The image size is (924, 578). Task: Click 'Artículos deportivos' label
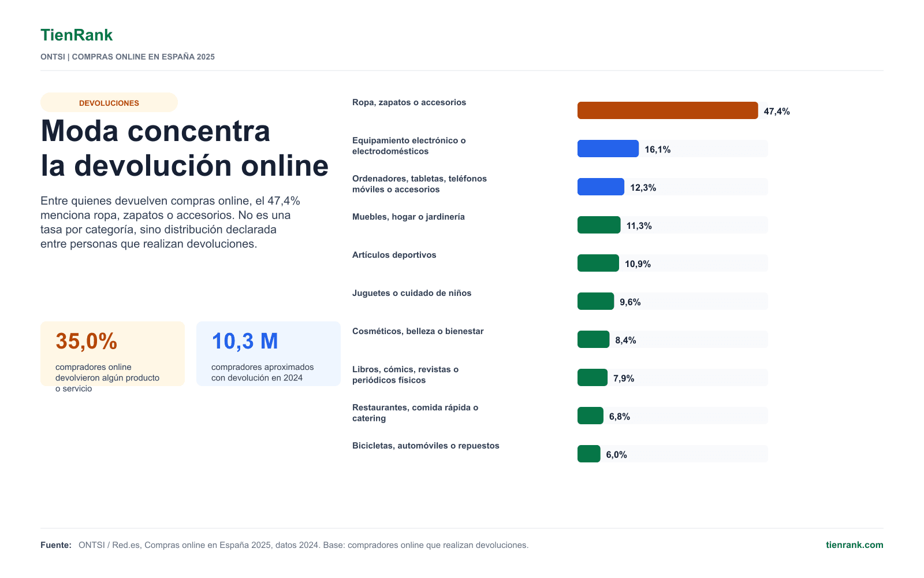click(394, 255)
